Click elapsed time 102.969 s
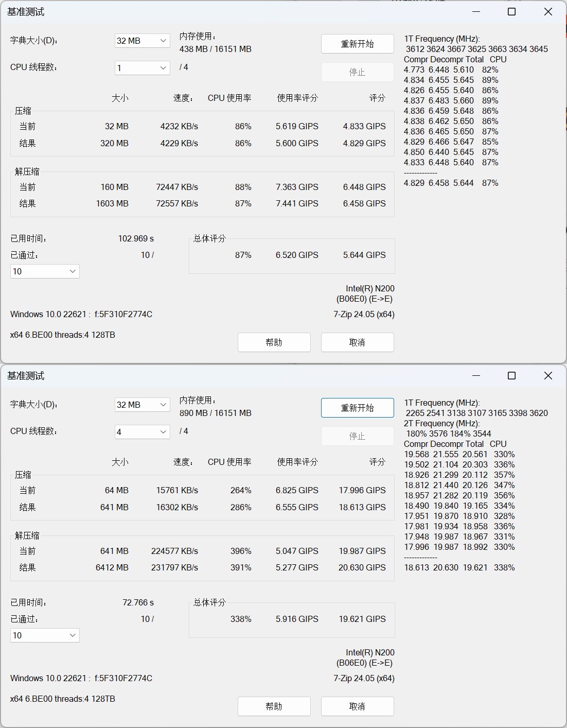The height and width of the screenshot is (728, 567). click(x=136, y=238)
